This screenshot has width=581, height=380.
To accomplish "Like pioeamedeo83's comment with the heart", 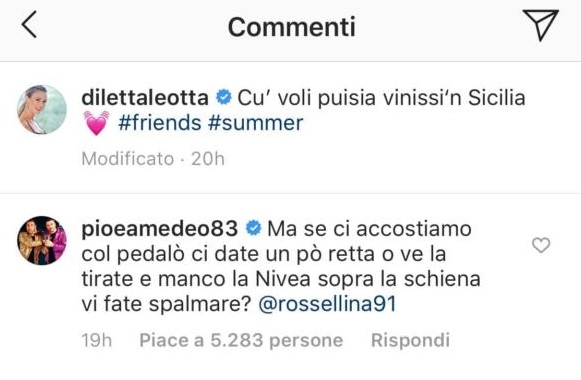I will coord(541,245).
